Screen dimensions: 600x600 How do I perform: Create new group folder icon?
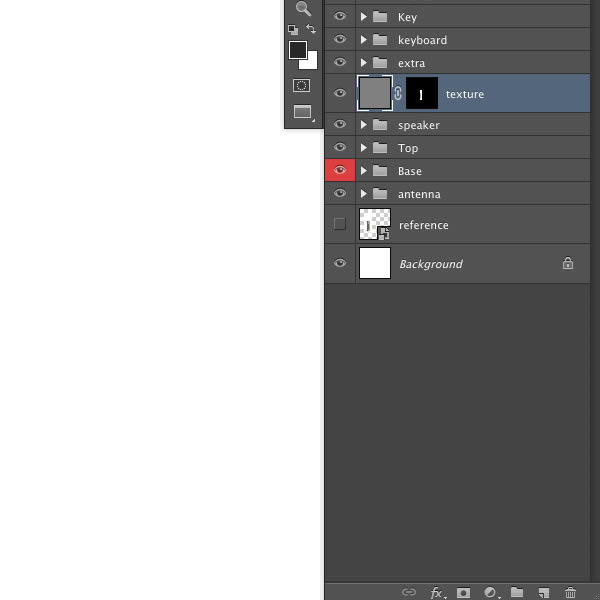click(x=517, y=592)
